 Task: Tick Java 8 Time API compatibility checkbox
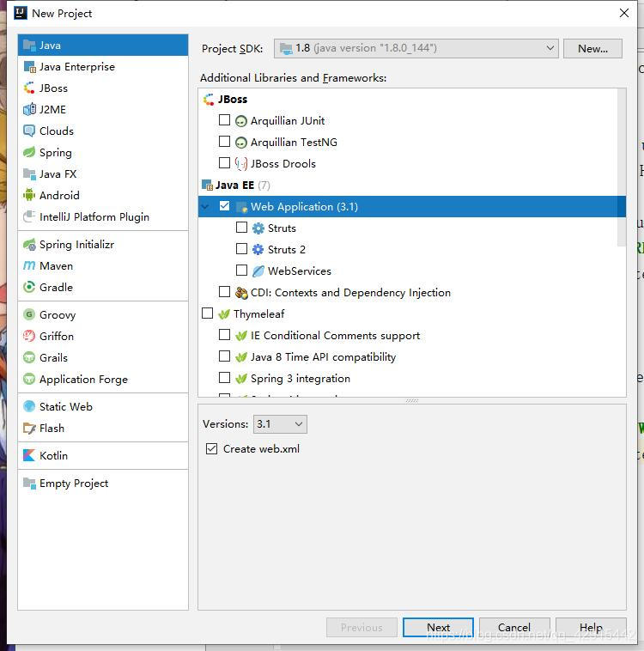224,356
